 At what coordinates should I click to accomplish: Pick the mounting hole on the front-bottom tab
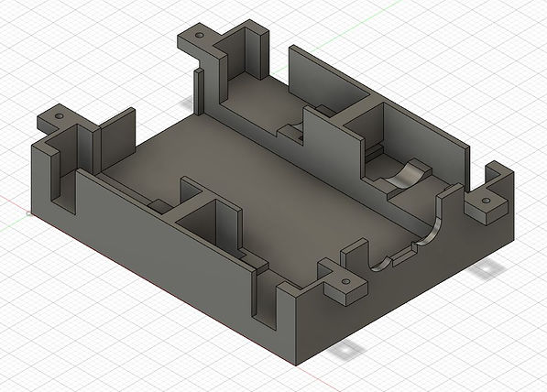345,281
